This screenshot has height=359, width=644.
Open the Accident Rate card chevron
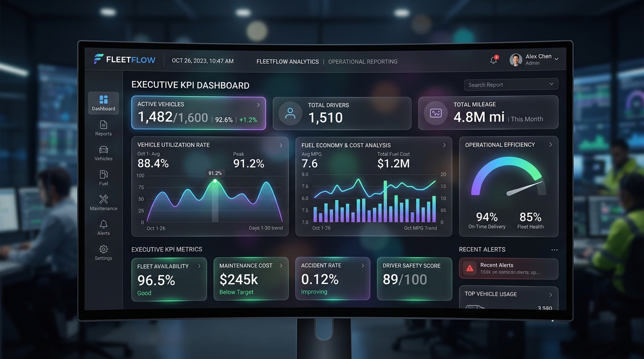point(363,266)
